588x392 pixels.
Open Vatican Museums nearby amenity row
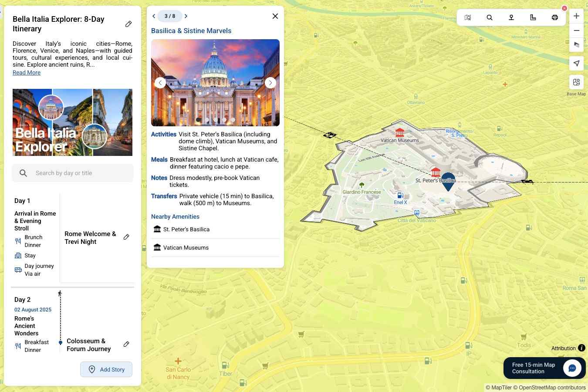[x=215, y=248]
